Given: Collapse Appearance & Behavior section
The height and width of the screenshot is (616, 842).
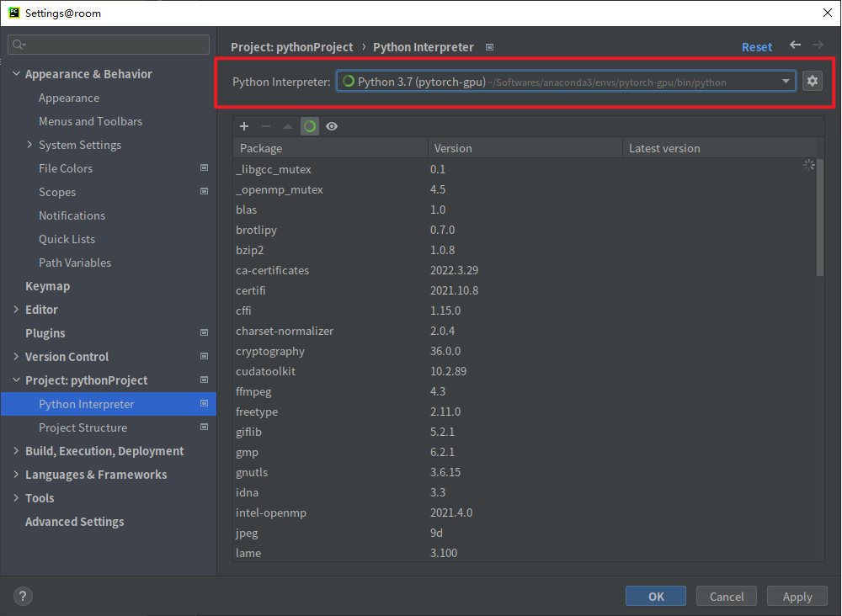Looking at the screenshot, I should [x=16, y=73].
